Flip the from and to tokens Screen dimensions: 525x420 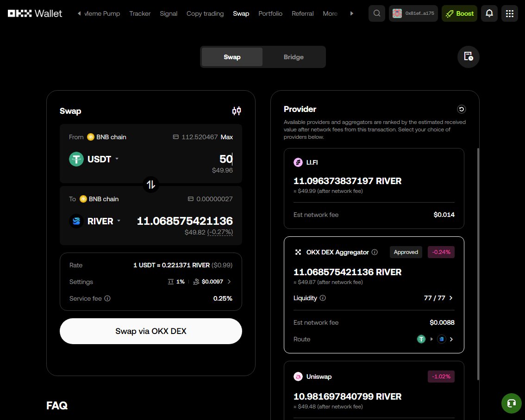pyautogui.click(x=150, y=184)
